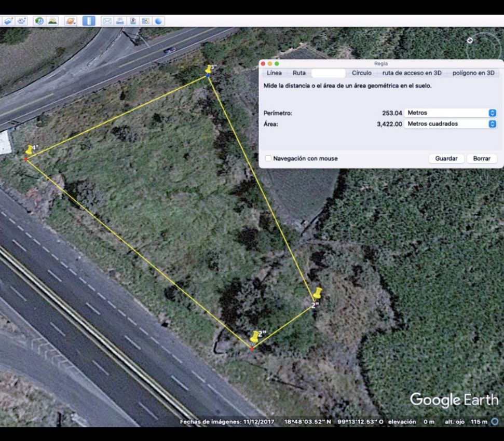The height and width of the screenshot is (441, 504).
Task: Click the Borrar button
Action: (x=482, y=158)
